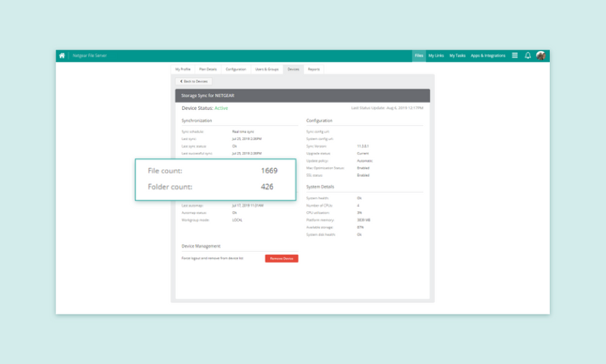
Task: Select the Devices tab
Action: pyautogui.click(x=293, y=69)
